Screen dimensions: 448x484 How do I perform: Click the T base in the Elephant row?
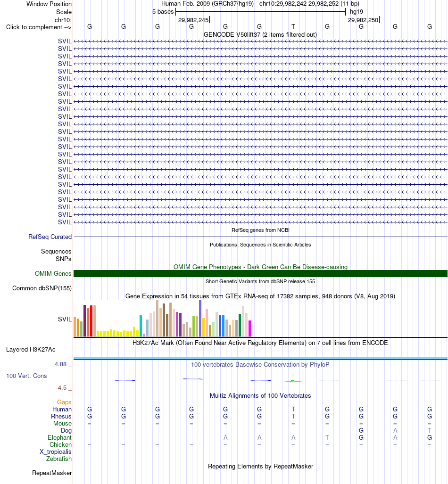click(x=327, y=438)
